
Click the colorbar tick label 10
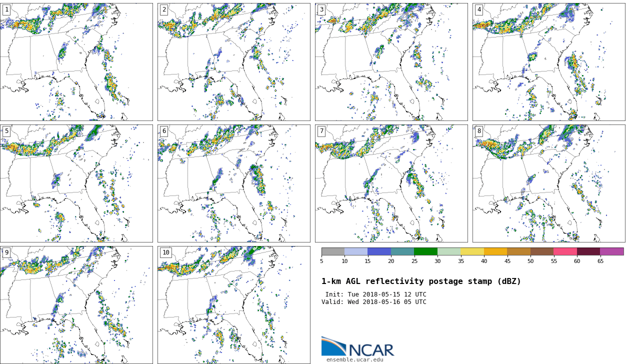click(344, 261)
